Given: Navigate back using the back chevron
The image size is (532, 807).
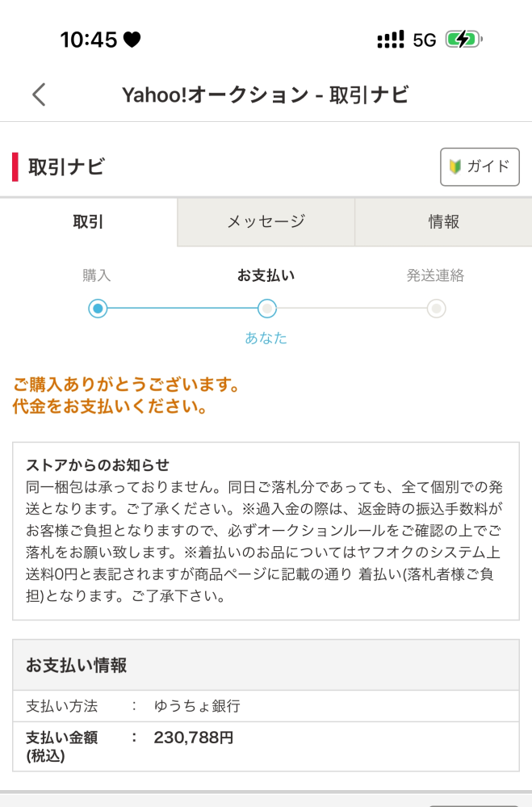Looking at the screenshot, I should point(38,95).
